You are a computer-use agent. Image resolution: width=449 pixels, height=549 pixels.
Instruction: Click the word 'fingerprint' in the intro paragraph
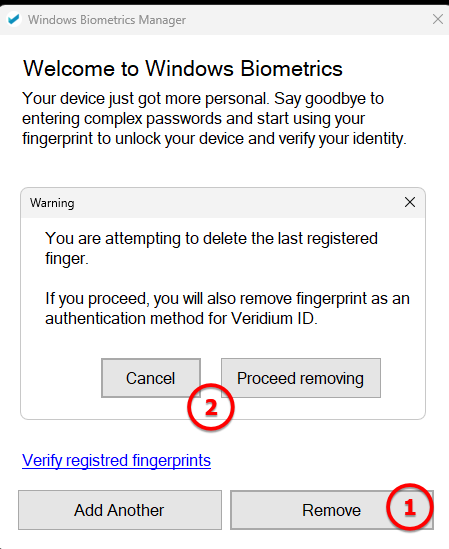[57, 139]
